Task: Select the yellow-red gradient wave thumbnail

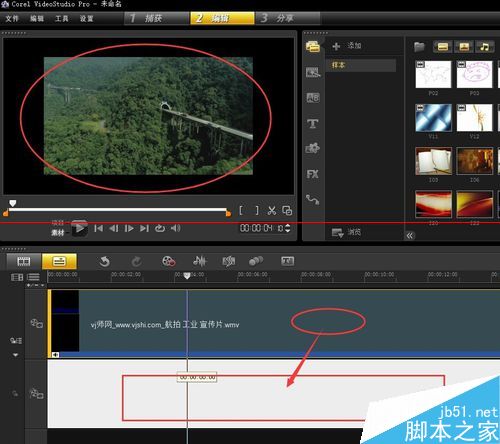Action: coord(474,204)
